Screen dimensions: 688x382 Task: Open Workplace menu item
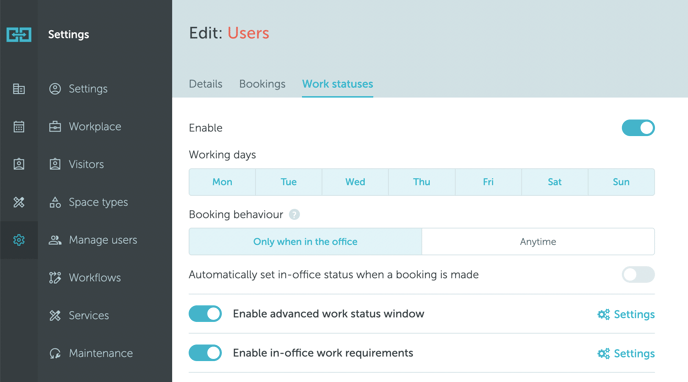(95, 127)
